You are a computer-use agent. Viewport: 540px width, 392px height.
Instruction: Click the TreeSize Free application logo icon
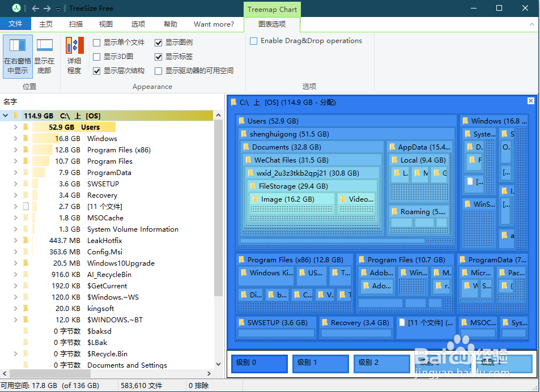coord(16,8)
